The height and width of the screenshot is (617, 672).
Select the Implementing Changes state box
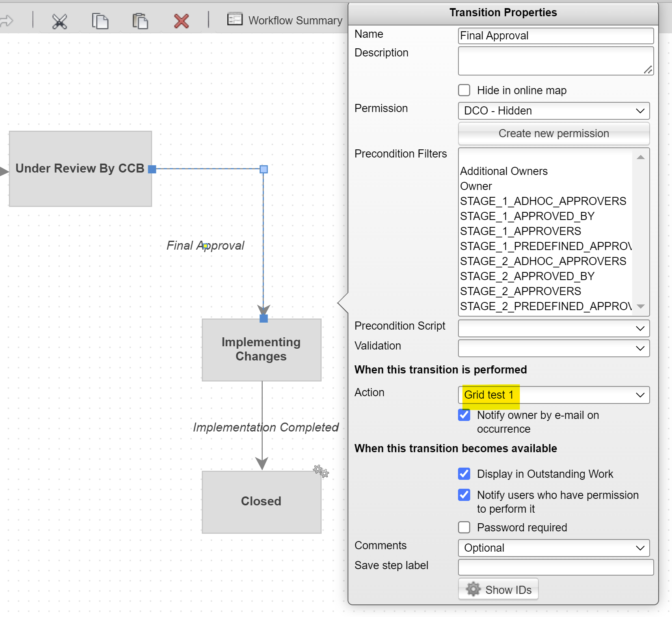261,349
